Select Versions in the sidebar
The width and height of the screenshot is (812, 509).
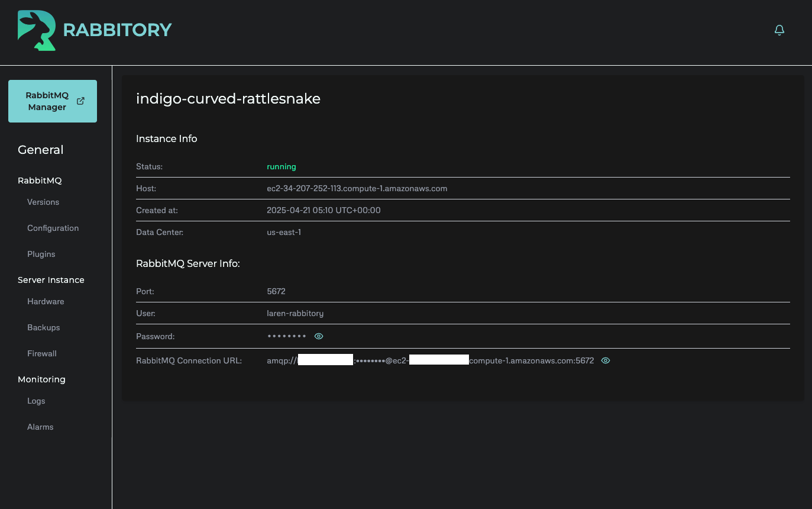[x=43, y=202]
